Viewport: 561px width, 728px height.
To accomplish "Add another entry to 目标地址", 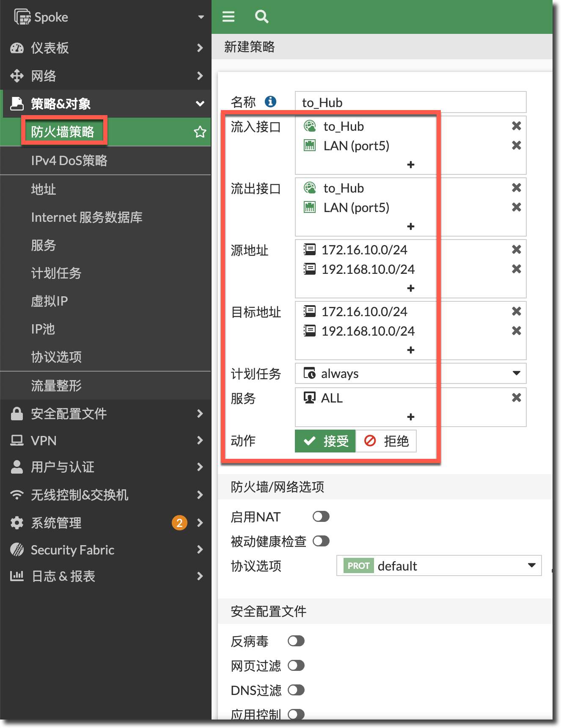I will (410, 350).
